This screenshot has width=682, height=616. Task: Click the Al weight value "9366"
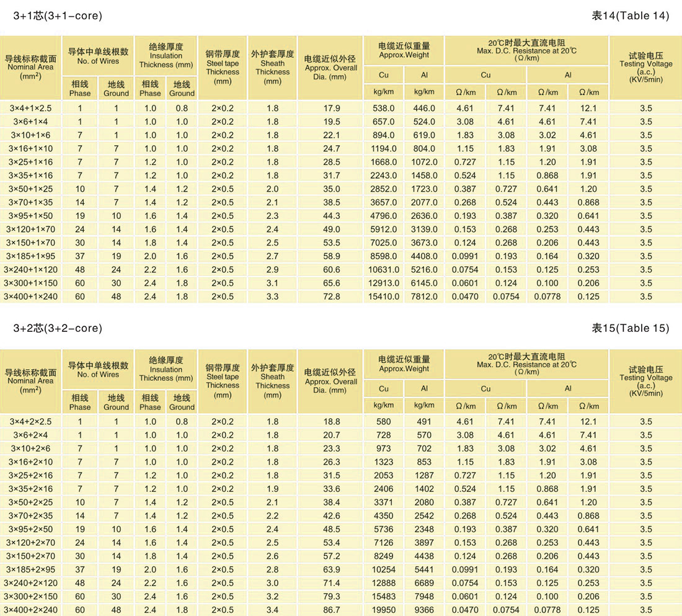pyautogui.click(x=424, y=610)
